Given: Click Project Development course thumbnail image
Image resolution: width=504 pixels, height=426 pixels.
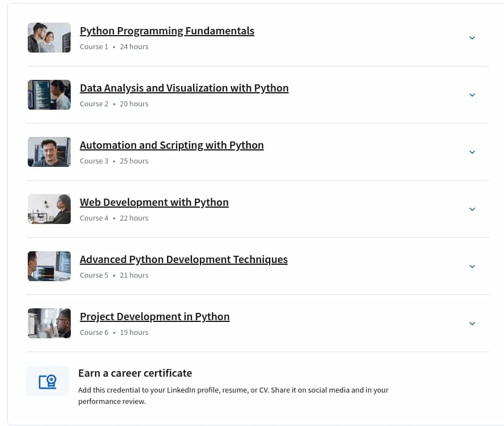Looking at the screenshot, I should click(x=49, y=323).
